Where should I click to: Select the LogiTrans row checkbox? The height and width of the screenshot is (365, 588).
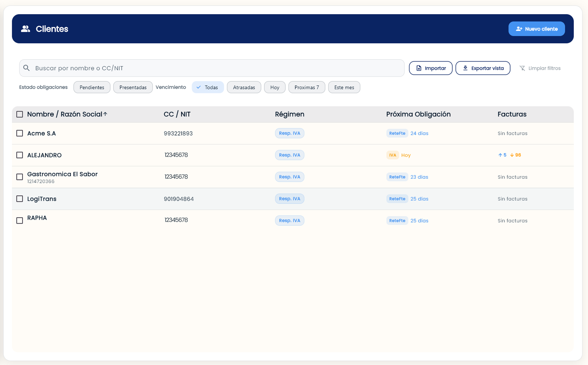pos(20,199)
